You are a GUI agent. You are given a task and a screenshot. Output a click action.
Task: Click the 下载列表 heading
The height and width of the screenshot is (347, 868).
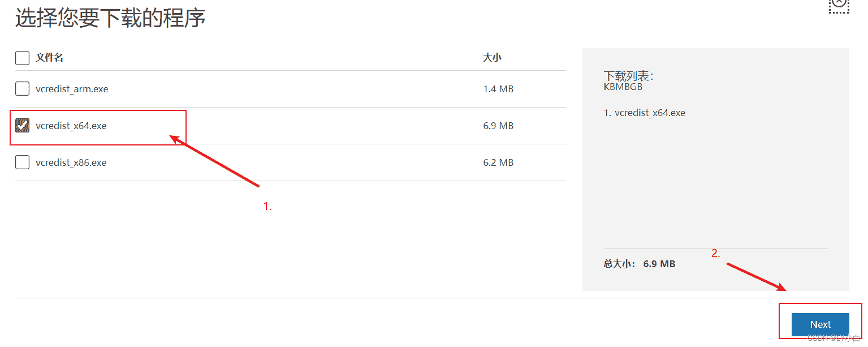(628, 76)
